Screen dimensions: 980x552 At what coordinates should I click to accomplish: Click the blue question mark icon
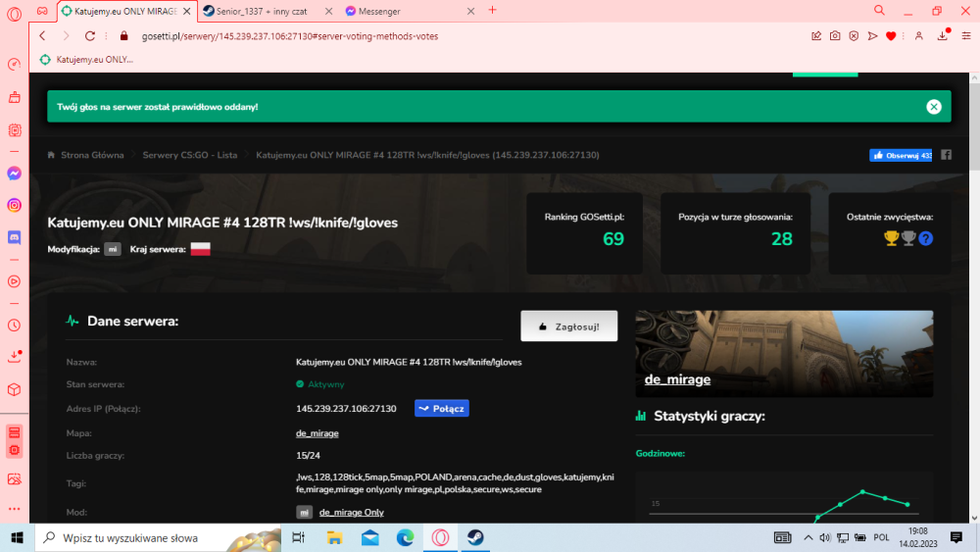[926, 238]
